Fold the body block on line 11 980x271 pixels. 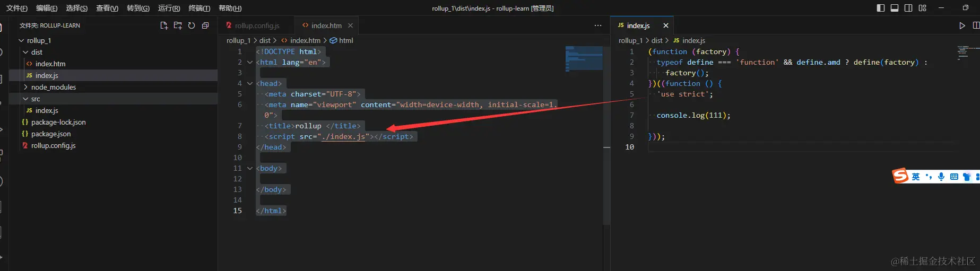(250, 168)
